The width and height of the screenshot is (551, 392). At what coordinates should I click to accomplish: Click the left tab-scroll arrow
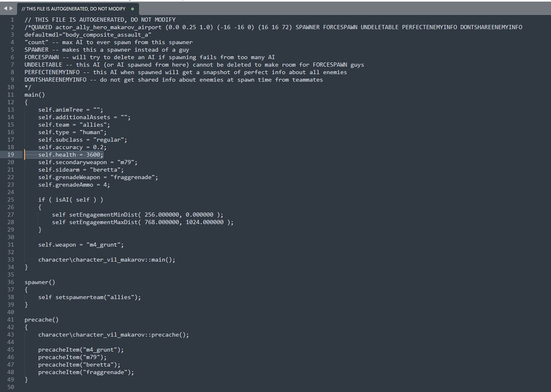pyautogui.click(x=6, y=9)
